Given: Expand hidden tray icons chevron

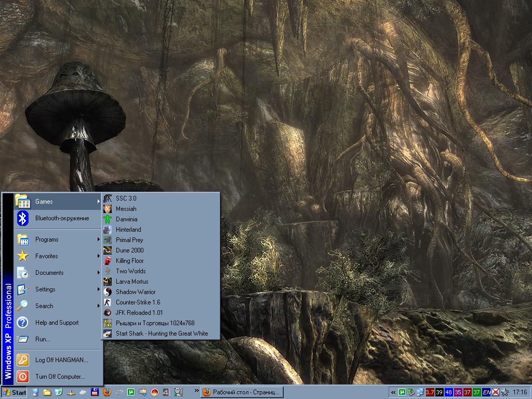Looking at the screenshot, I should [393, 393].
